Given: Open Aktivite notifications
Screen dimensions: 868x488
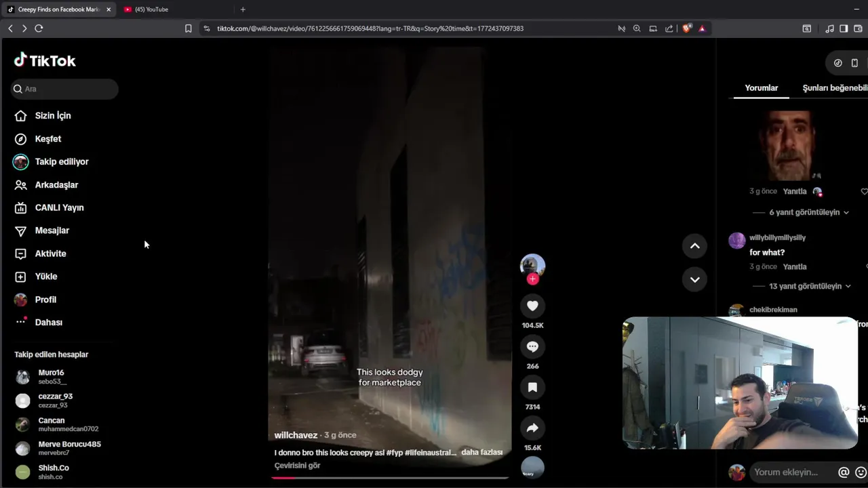Looking at the screenshot, I should point(41,253).
